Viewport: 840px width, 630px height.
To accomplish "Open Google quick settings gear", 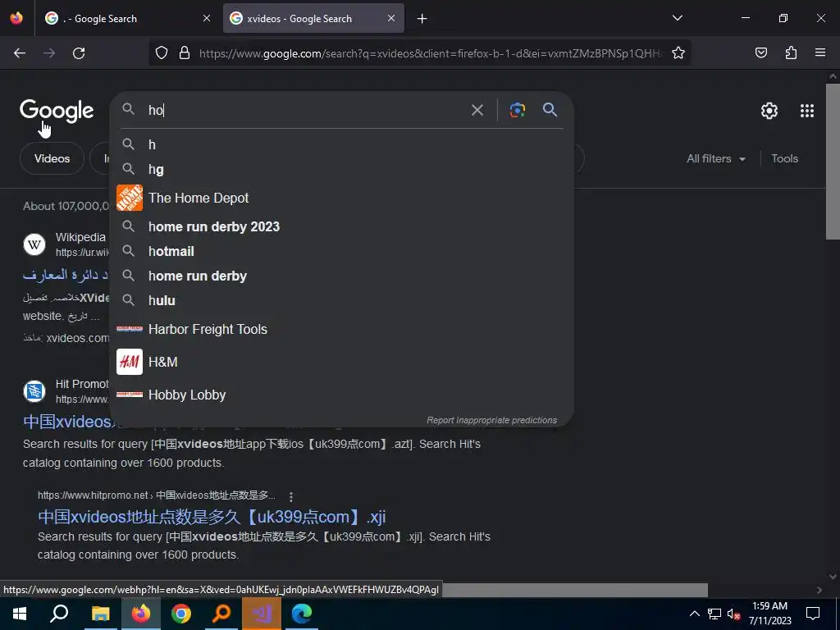I will pyautogui.click(x=769, y=111).
